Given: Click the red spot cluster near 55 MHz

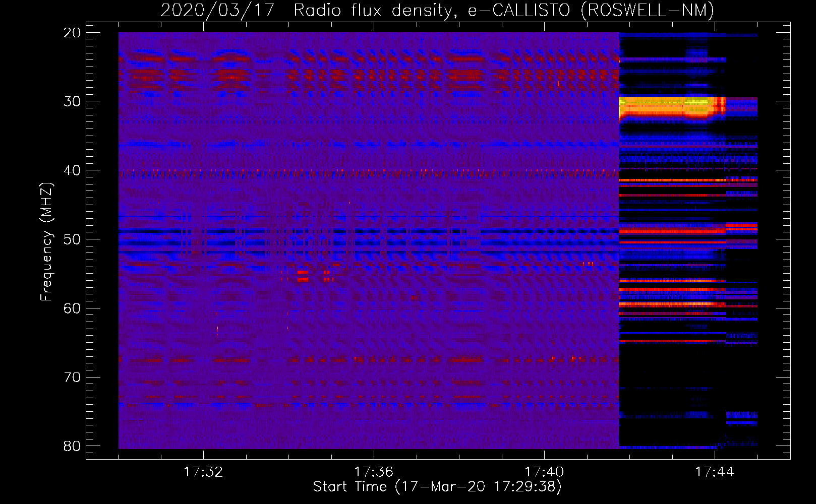Looking at the screenshot, I should click(x=308, y=276).
